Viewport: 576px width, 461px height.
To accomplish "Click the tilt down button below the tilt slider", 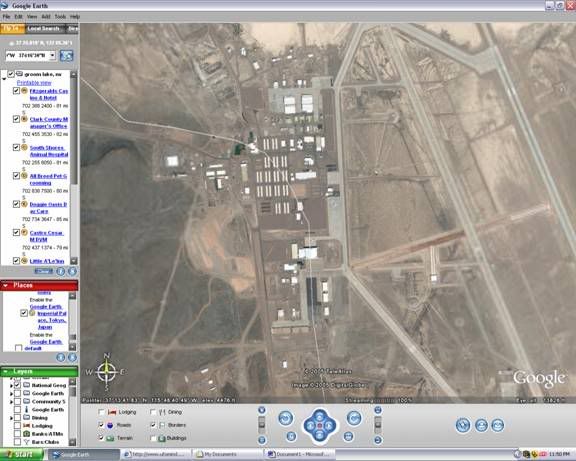I will [x=378, y=440].
